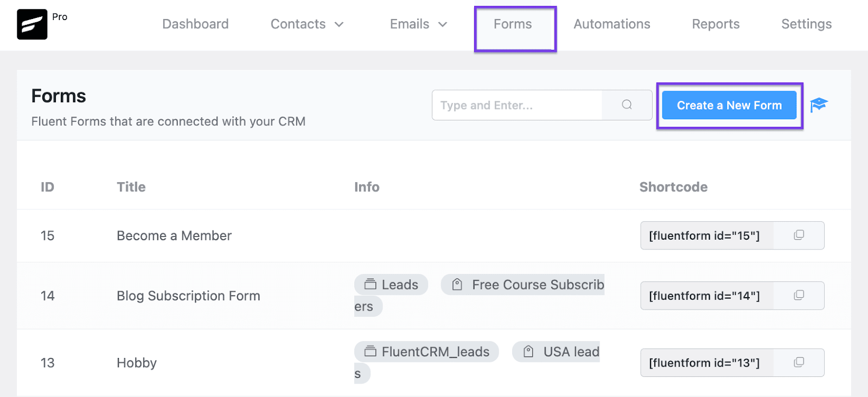Image resolution: width=868 pixels, height=397 pixels.
Task: Open the Reports tab
Action: (716, 24)
